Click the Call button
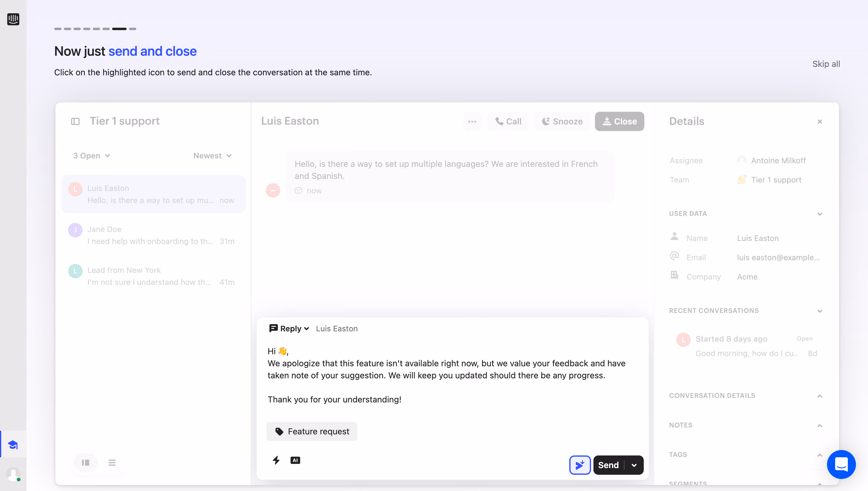Image resolution: width=868 pixels, height=491 pixels. (508, 121)
